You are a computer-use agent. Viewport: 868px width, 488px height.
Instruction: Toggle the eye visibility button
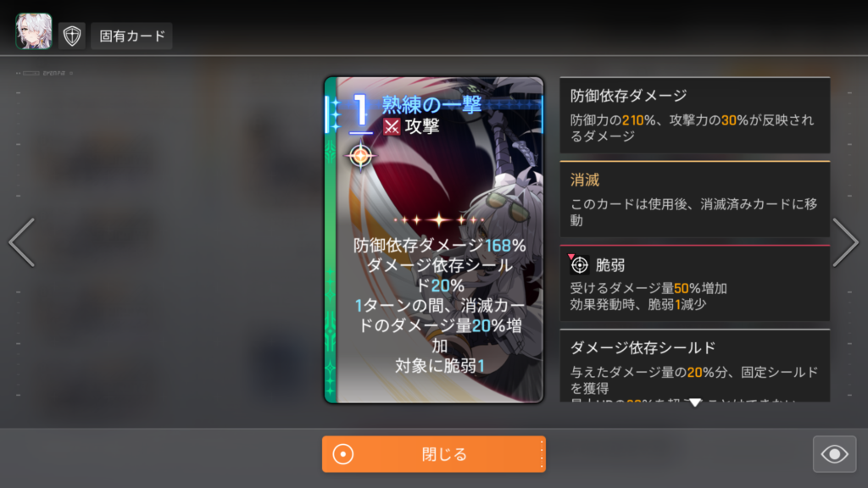click(x=834, y=454)
